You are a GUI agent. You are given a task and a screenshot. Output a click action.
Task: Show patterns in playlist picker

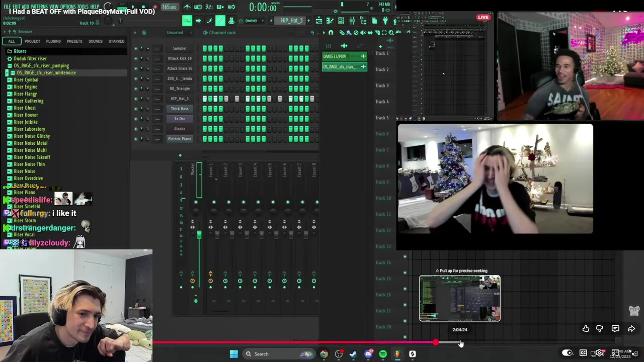tap(329, 46)
